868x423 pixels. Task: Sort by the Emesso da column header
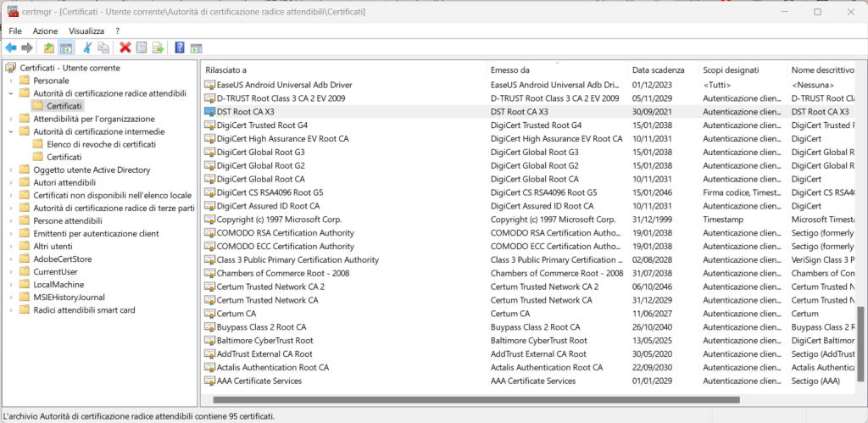coord(557,70)
